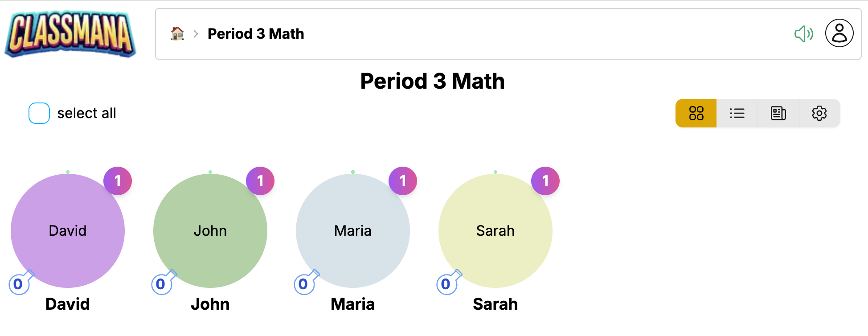Select David's purple avatar circle

(x=68, y=231)
